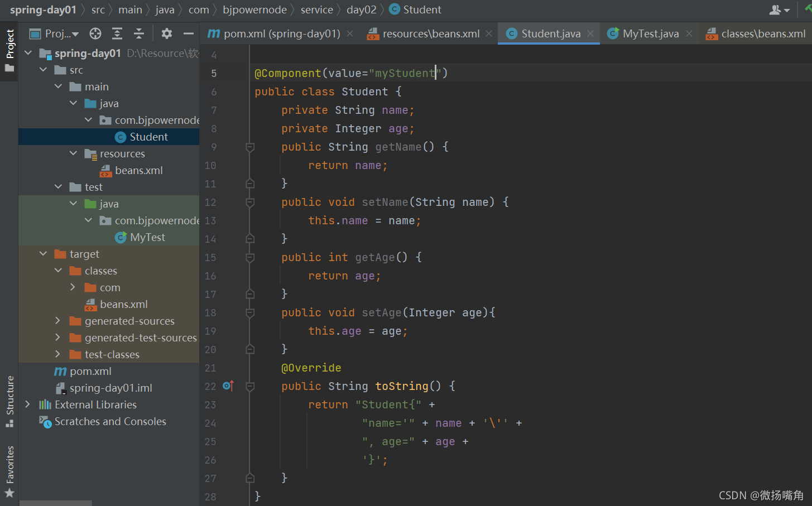Open the project panel settings gear
The width and height of the screenshot is (812, 506).
166,34
